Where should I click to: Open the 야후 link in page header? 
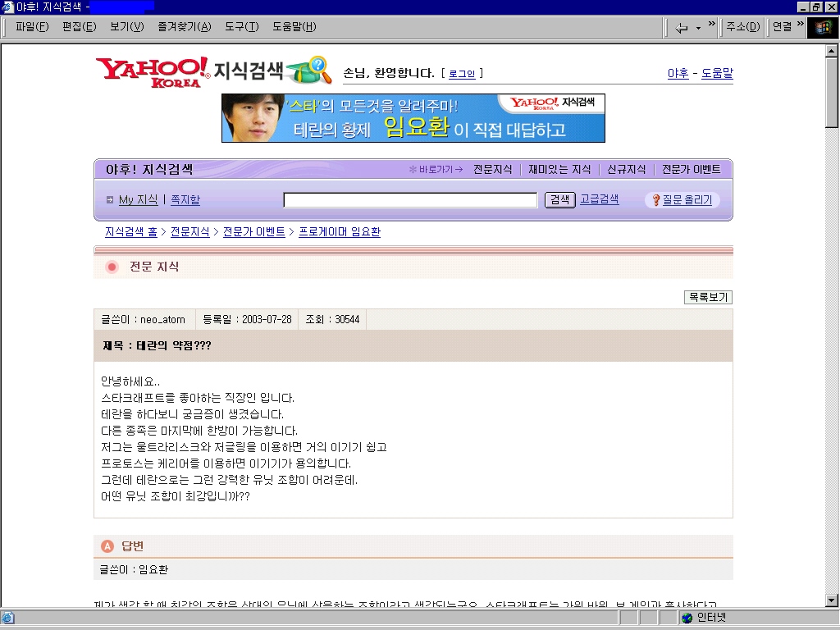coord(678,73)
